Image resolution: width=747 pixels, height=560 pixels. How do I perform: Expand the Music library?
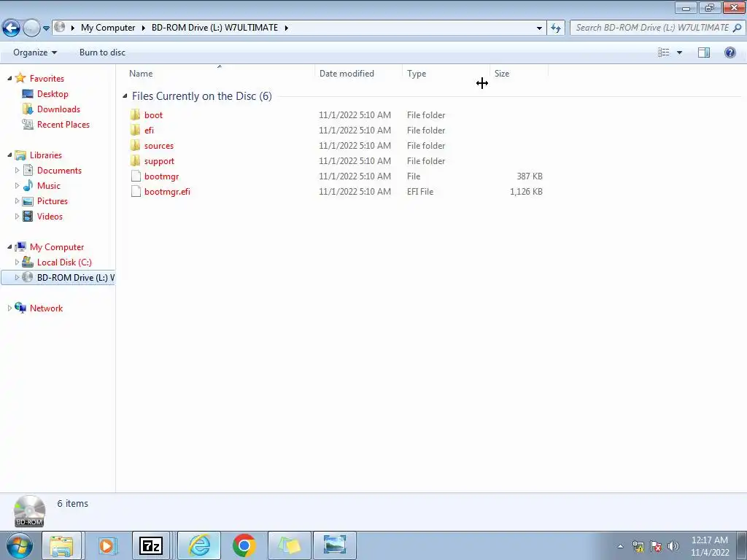coord(18,185)
